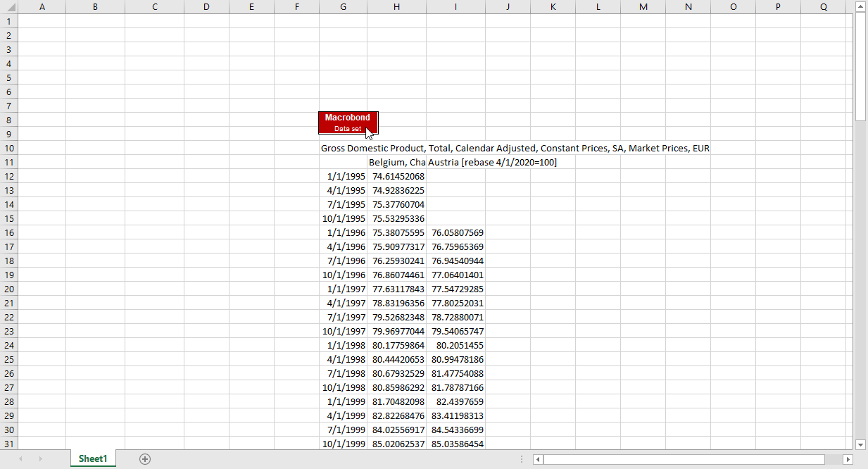
Task: Select the cell with value 85.03586454
Action: [x=455, y=444]
